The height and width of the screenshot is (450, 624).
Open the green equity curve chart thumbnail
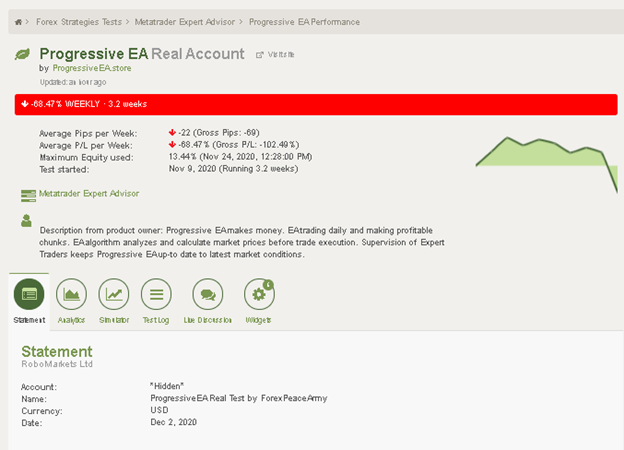547,165
